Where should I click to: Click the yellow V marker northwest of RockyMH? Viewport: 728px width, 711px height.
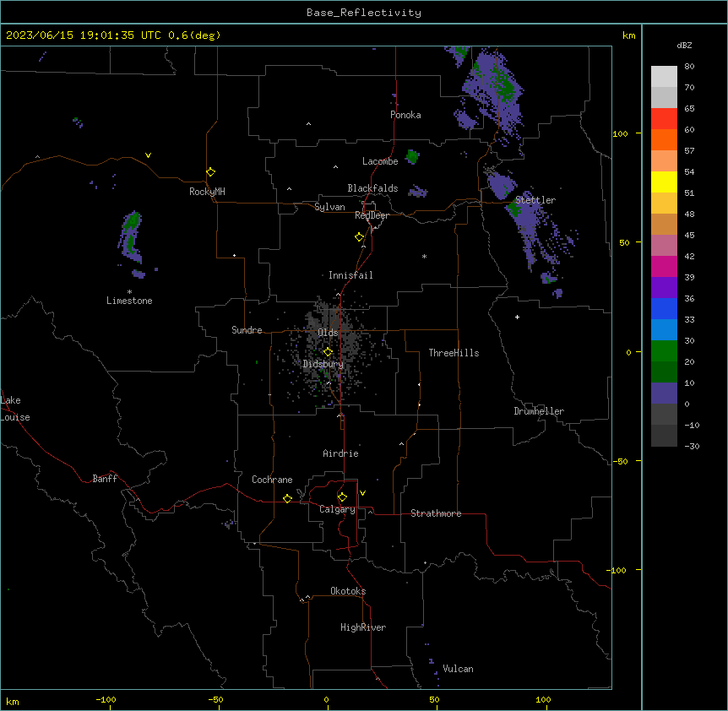coord(148,155)
